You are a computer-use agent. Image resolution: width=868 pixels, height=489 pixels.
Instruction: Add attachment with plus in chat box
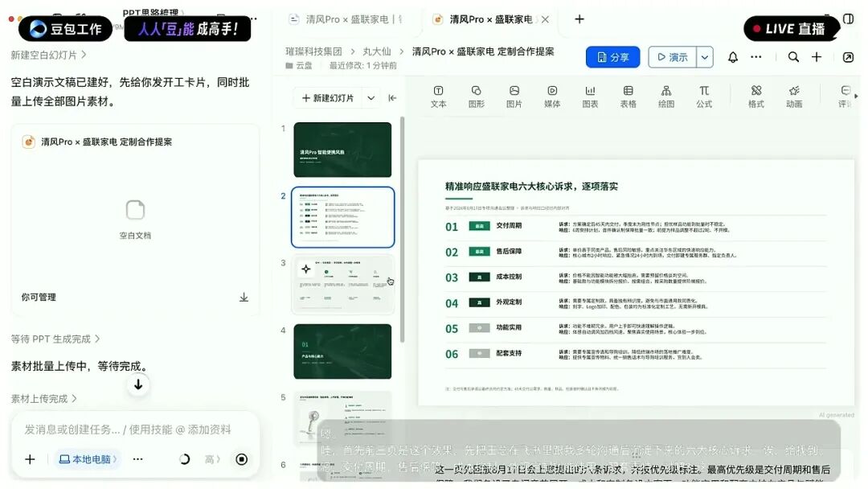click(x=30, y=459)
